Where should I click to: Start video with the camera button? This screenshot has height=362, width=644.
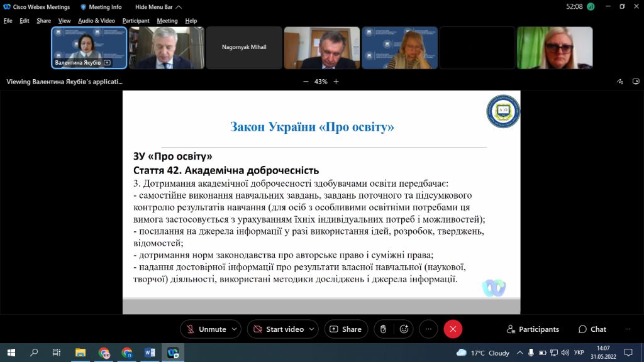click(x=279, y=329)
